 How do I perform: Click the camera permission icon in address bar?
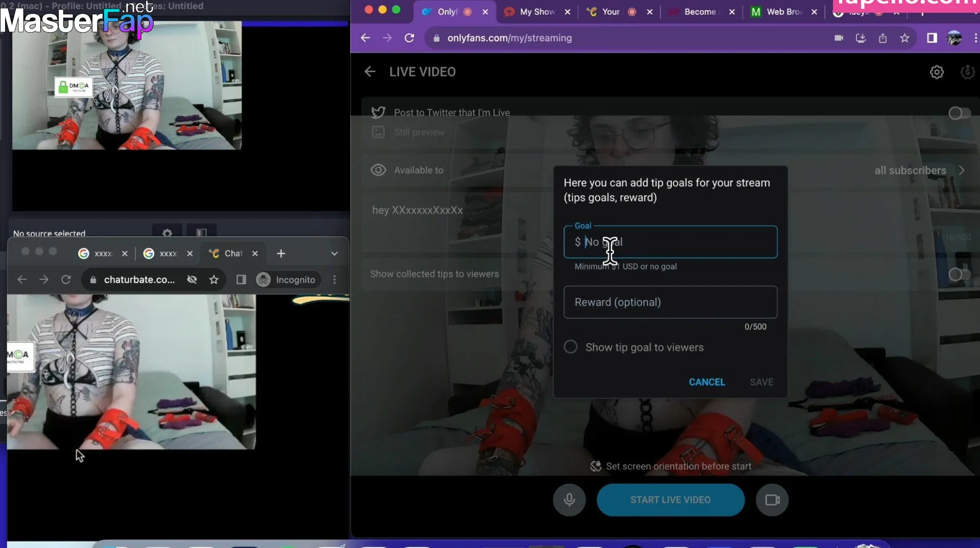[839, 38]
